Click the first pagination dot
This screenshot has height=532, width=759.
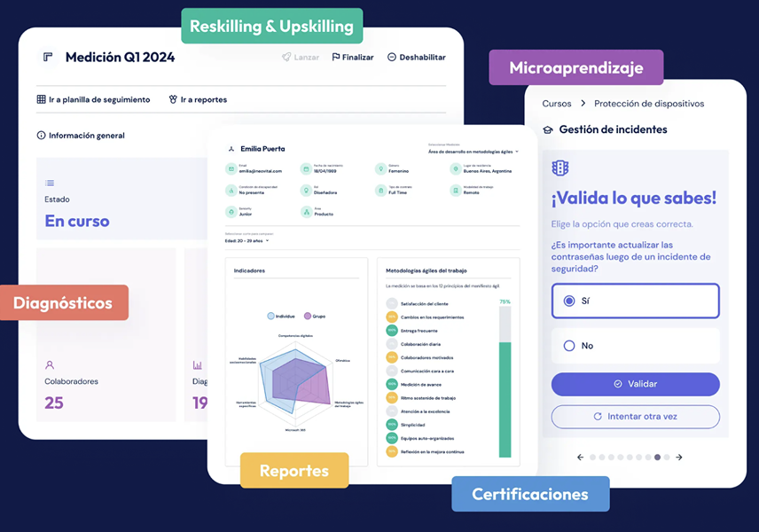(x=592, y=457)
